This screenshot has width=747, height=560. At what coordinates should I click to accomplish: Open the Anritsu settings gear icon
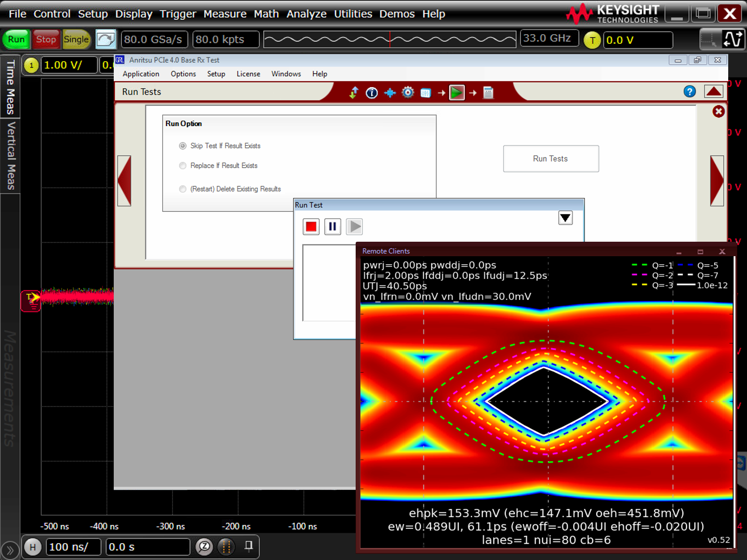[408, 92]
